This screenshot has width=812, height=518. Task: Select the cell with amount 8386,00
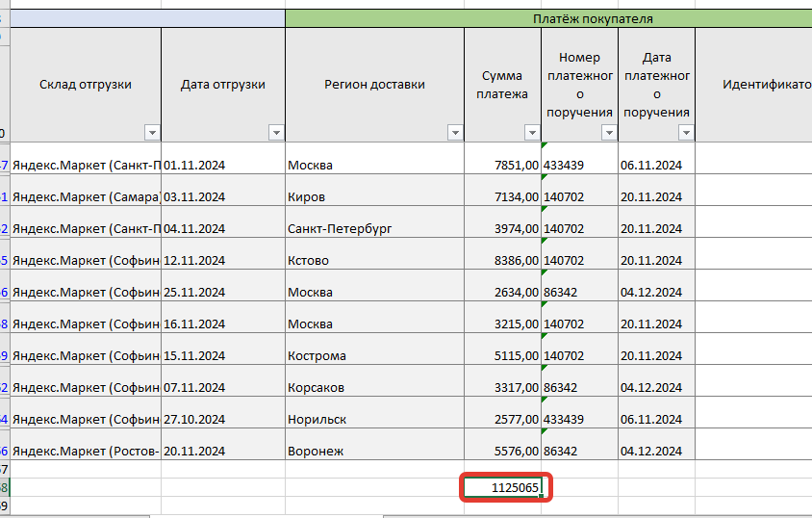[502, 254]
